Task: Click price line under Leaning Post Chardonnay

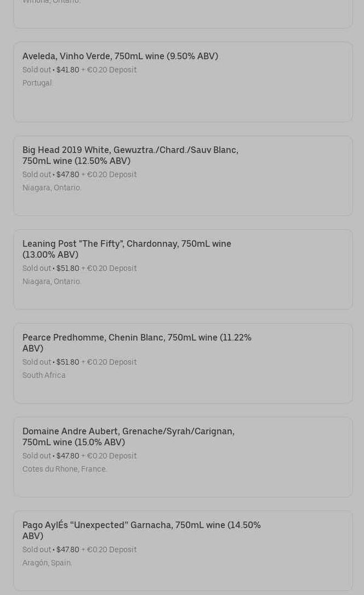Action: pos(79,268)
